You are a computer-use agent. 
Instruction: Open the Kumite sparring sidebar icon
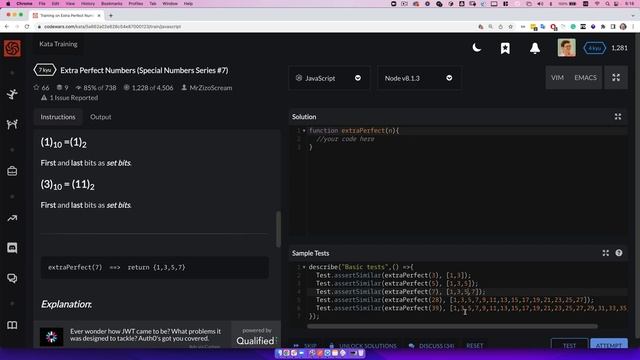[x=12, y=124]
